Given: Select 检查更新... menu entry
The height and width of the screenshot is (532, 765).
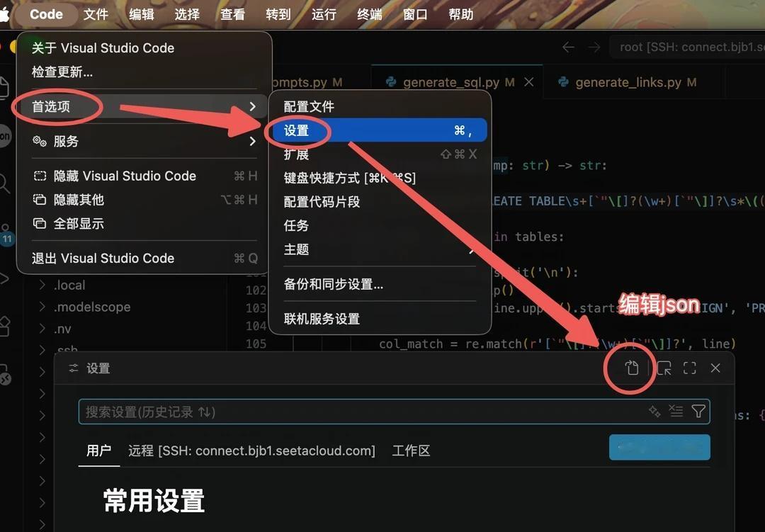Looking at the screenshot, I should pos(62,72).
